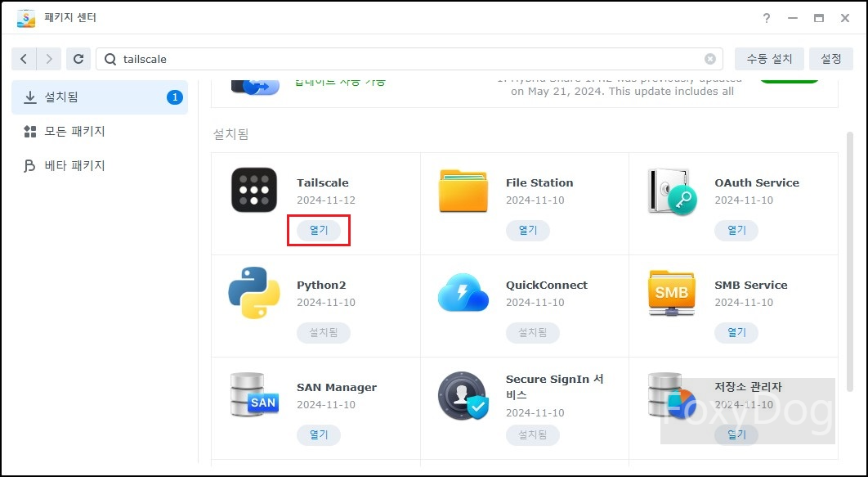Click Secure SignIn 설치됨 status button

click(533, 435)
